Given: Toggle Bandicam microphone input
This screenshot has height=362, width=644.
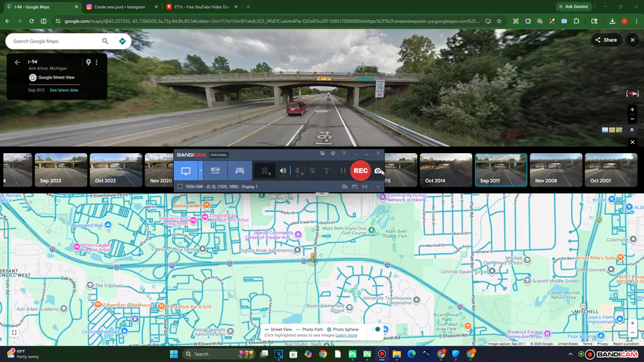Looking at the screenshot, I should 298,171.
